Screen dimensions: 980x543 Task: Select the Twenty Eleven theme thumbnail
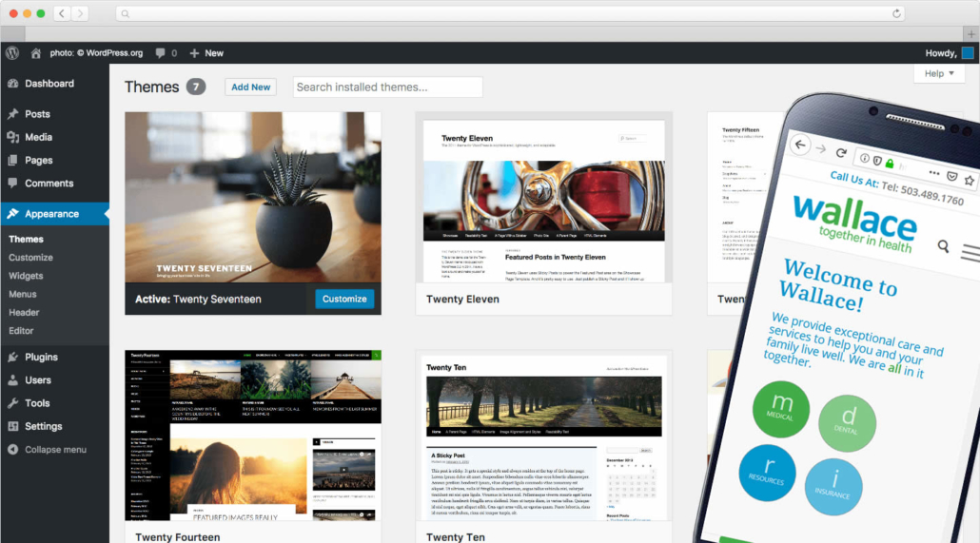(543, 198)
